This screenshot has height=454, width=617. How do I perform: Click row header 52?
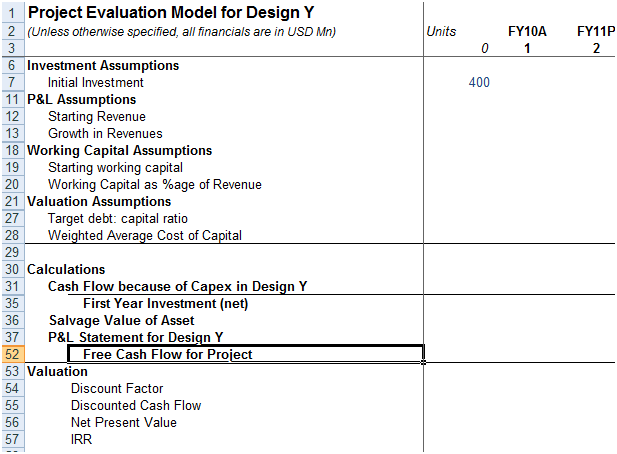(x=12, y=354)
